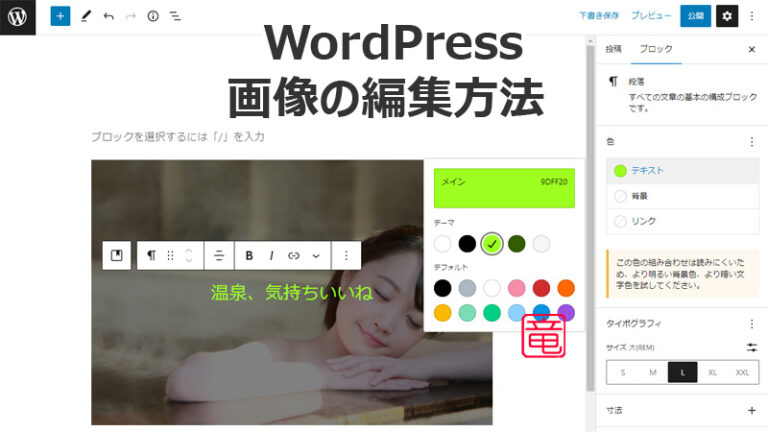
Task: Click the bold B formatting icon
Action: tap(249, 256)
